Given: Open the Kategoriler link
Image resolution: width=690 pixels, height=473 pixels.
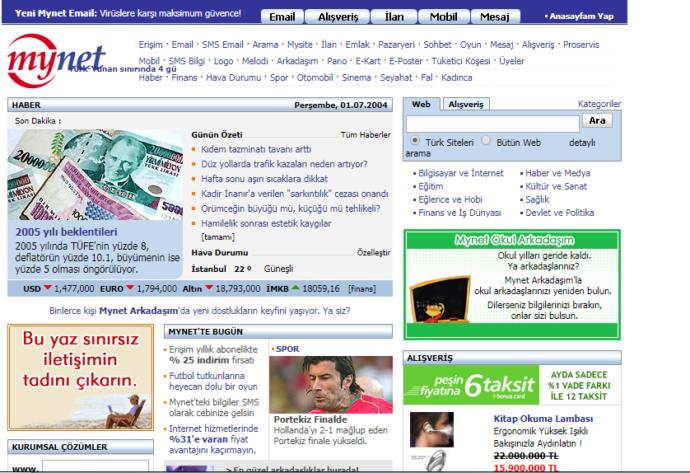Looking at the screenshot, I should 599,104.
